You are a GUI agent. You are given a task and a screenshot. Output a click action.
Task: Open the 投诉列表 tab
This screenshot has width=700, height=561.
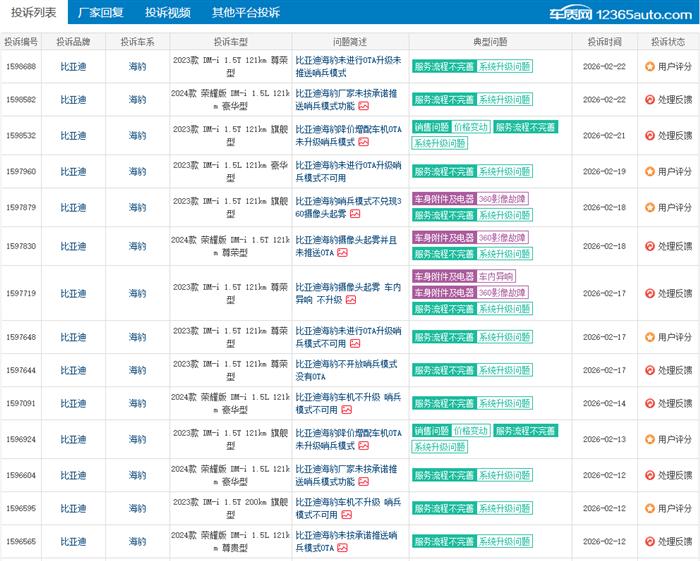pos(34,13)
